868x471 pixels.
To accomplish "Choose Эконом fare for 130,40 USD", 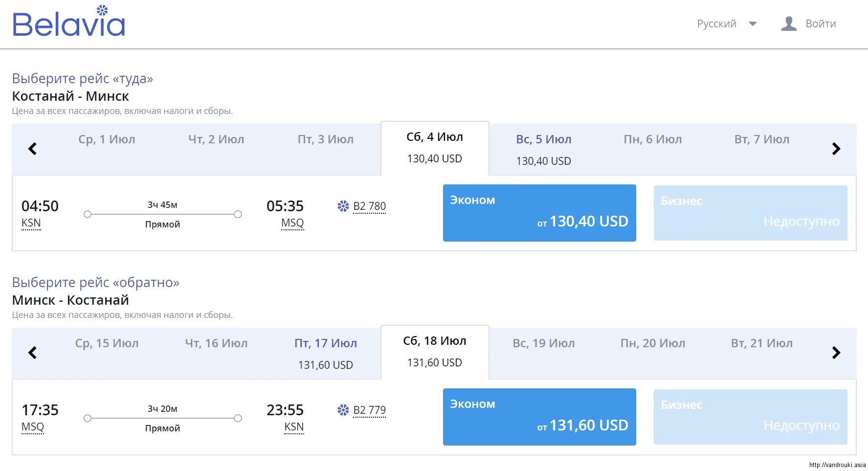I will point(539,213).
